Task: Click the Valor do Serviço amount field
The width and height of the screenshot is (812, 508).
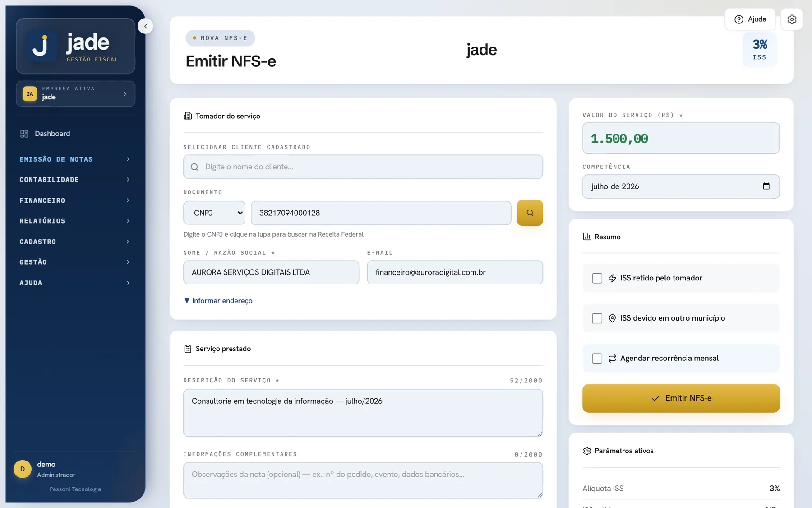Action: tap(681, 138)
